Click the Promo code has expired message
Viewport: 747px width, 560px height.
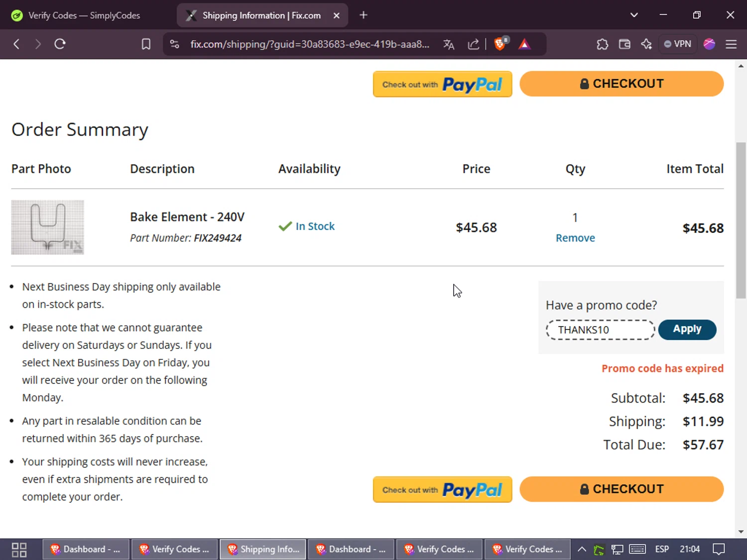[662, 368]
